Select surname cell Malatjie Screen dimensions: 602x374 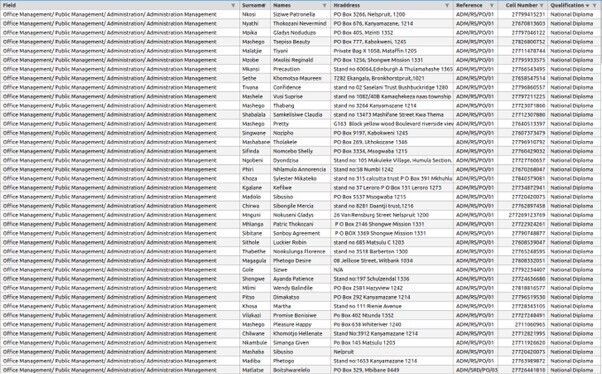coord(255,51)
